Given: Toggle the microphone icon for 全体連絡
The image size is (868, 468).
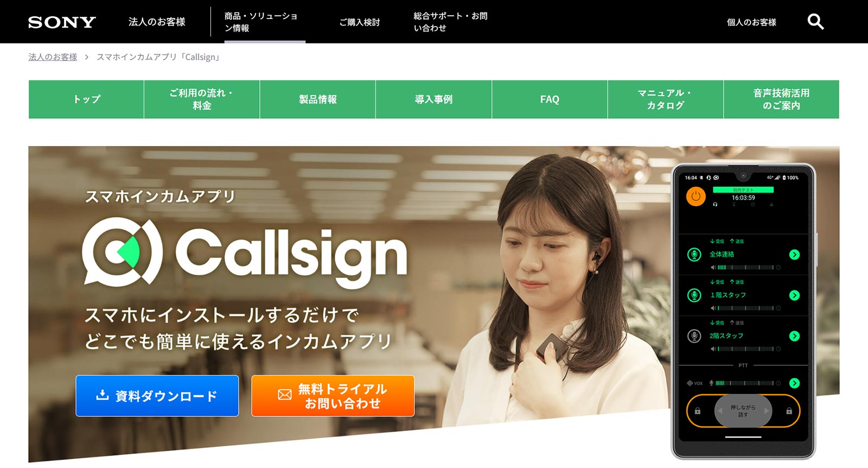Looking at the screenshot, I should coord(694,255).
